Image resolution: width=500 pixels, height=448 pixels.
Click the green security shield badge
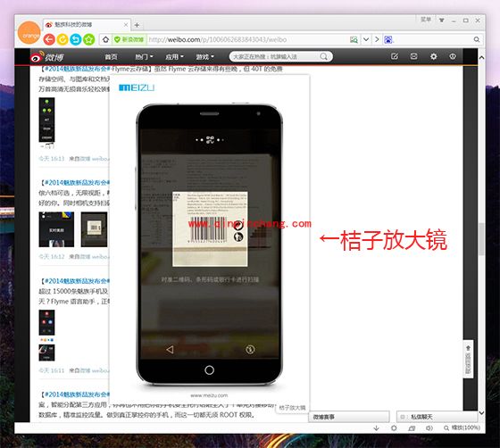pos(129,39)
